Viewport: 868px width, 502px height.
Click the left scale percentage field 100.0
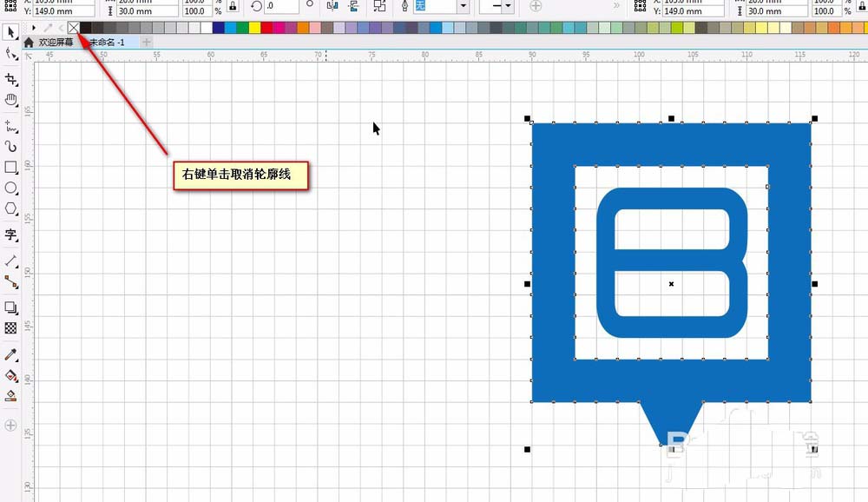point(197,11)
